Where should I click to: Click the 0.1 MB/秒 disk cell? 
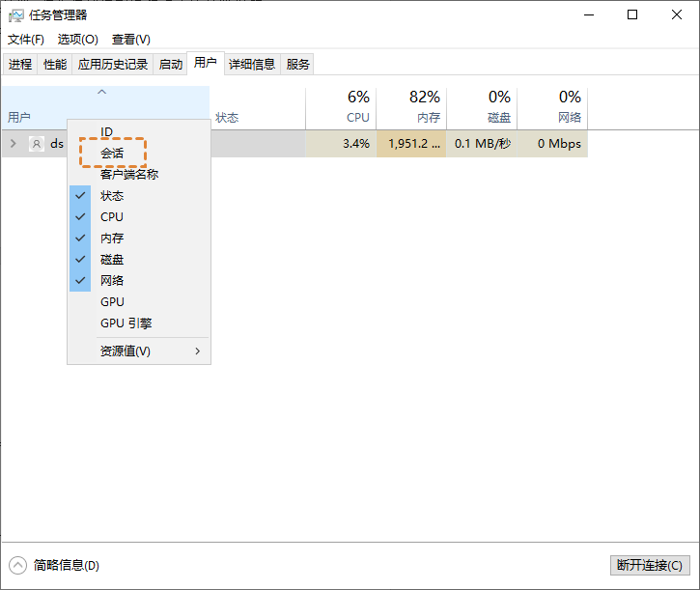(x=482, y=144)
